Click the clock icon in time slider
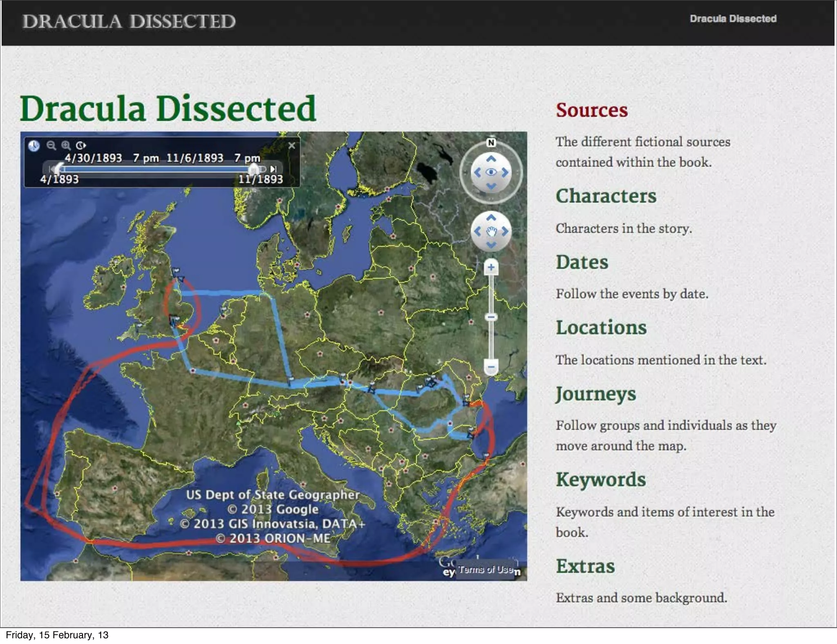 (34, 145)
